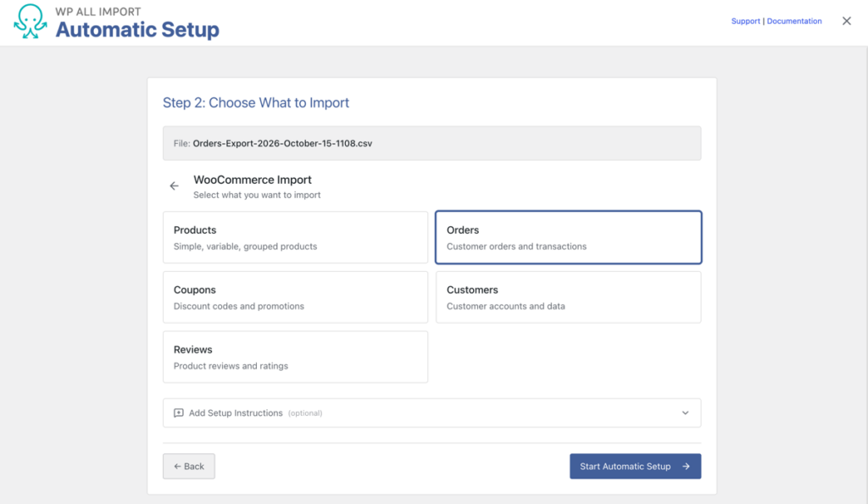Select the Products import card
The image size is (868, 504).
pos(295,237)
